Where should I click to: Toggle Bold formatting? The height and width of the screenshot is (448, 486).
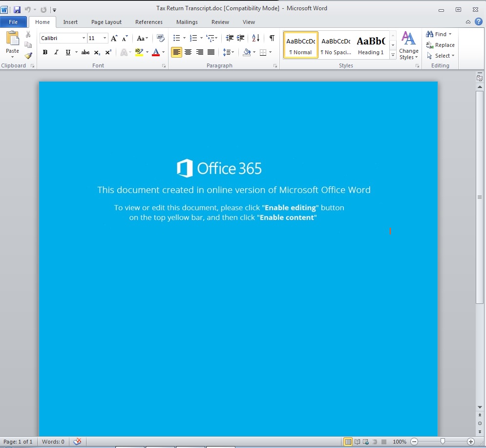45,52
